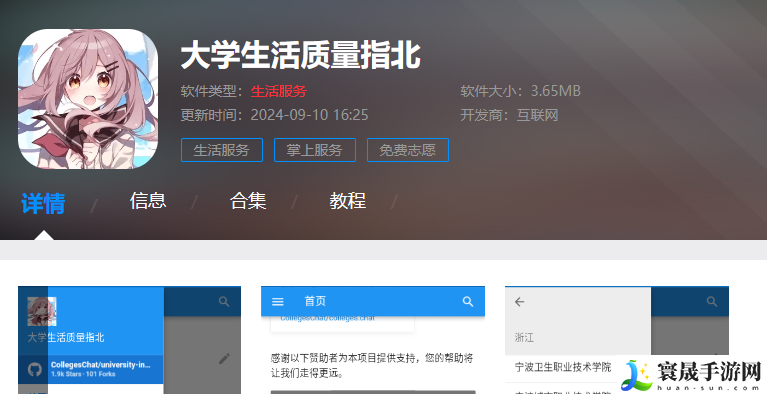Open the 合集 tab
Image resolution: width=767 pixels, height=394 pixels.
pyautogui.click(x=248, y=201)
